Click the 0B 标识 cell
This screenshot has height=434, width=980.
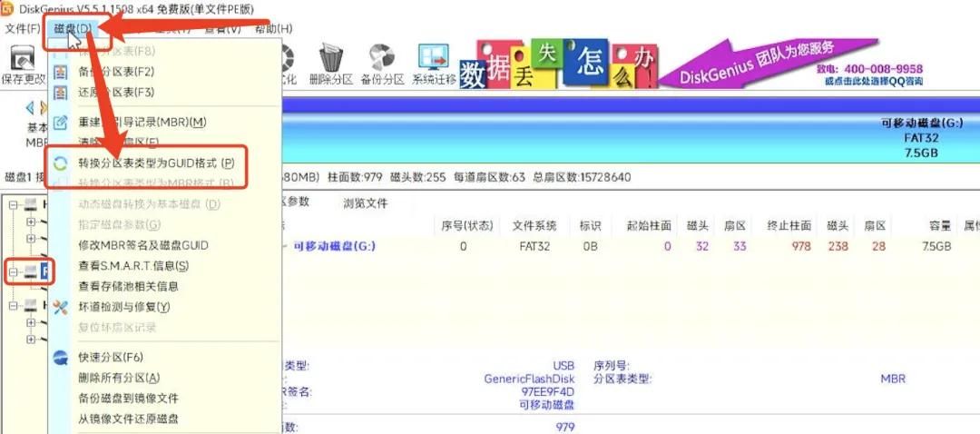[x=590, y=246]
